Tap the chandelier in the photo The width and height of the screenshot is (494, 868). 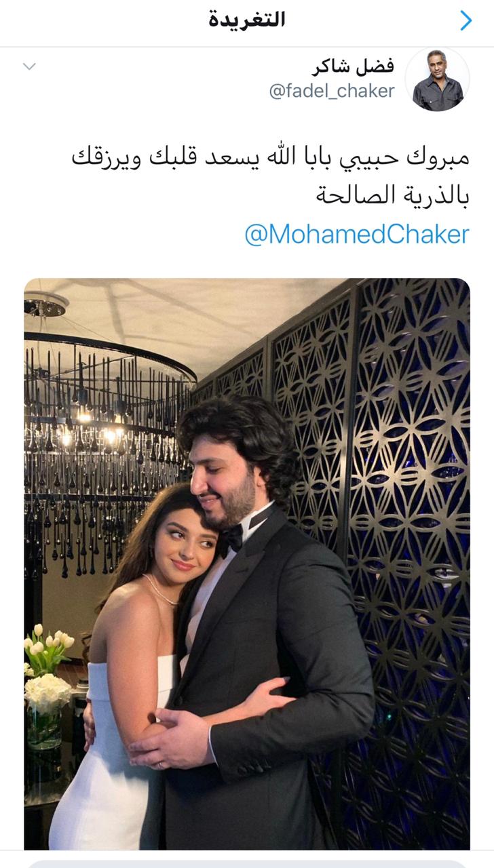click(109, 434)
